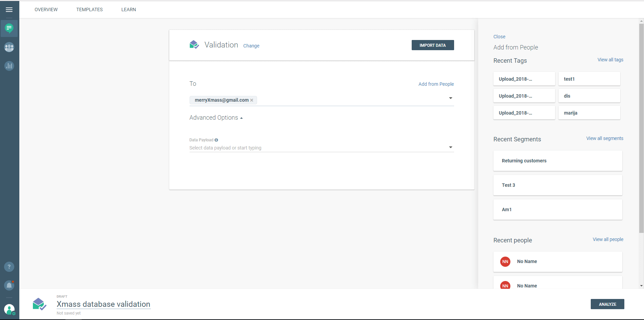Viewport: 644px width, 320px height.
Task: Select the first Upload_2018 tag
Action: coord(524,79)
